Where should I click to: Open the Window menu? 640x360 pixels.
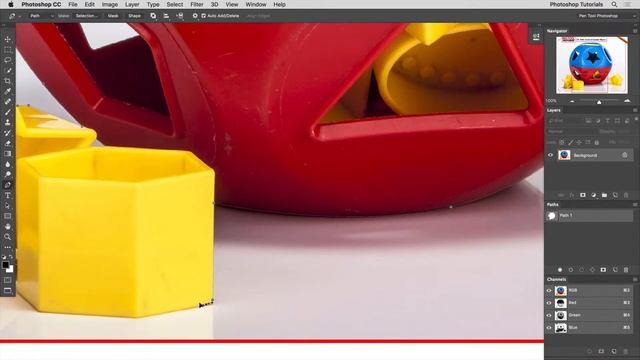256,4
